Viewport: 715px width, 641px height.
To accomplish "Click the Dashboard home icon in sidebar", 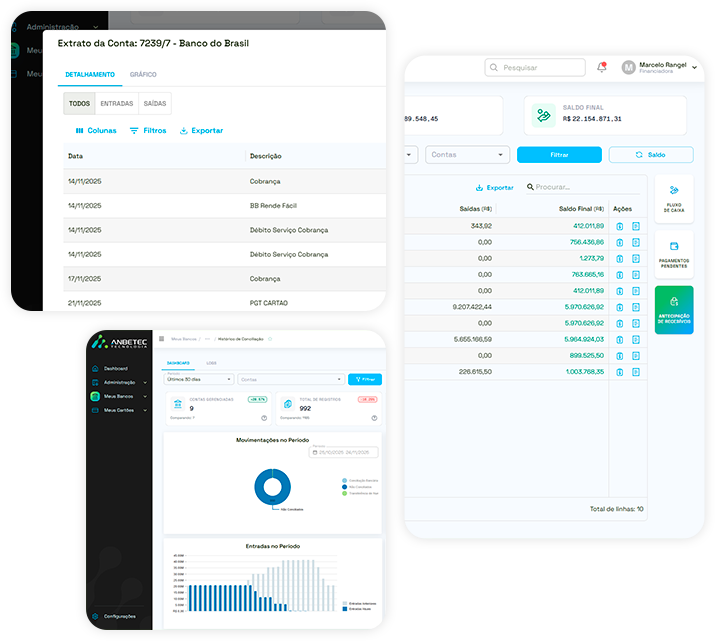I will click(x=96, y=369).
